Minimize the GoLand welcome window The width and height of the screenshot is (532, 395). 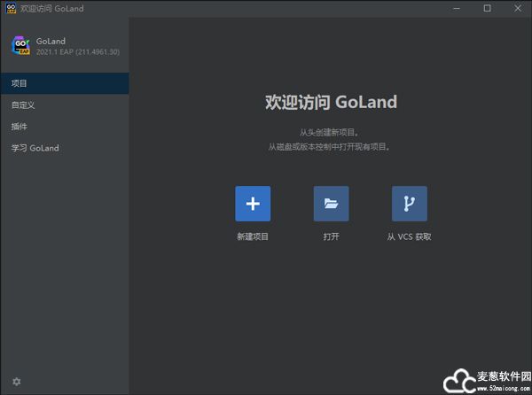click(x=457, y=9)
